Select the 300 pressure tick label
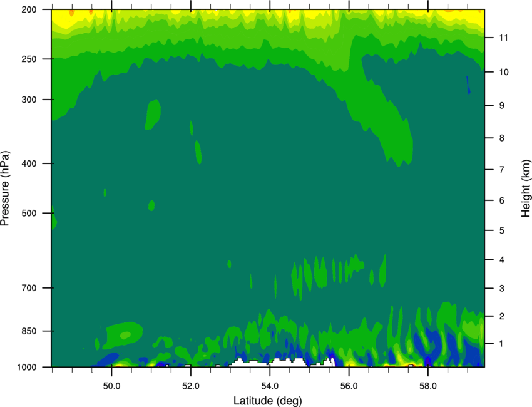Viewport: 532px width, 407px height. pos(29,100)
